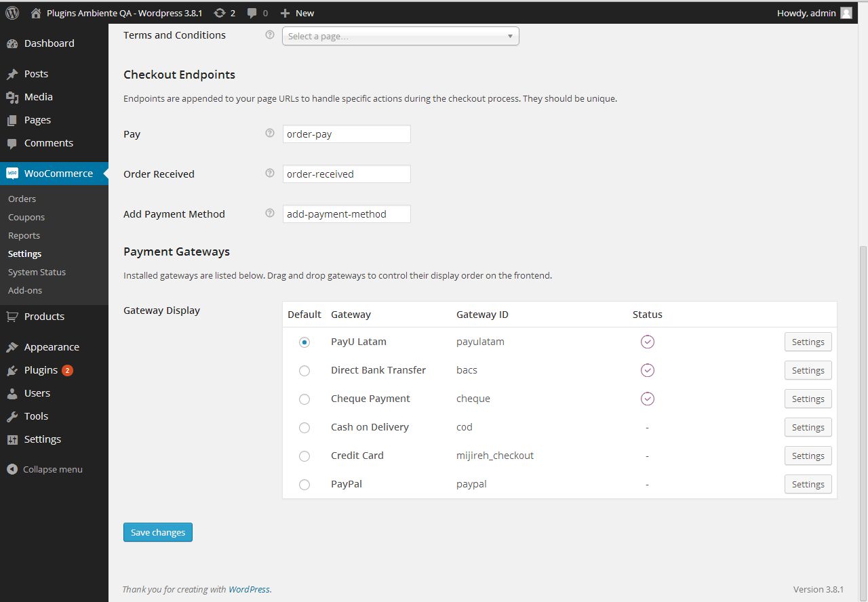The height and width of the screenshot is (602, 868).
Task: Follow the WordPress link in footer
Action: 249,589
